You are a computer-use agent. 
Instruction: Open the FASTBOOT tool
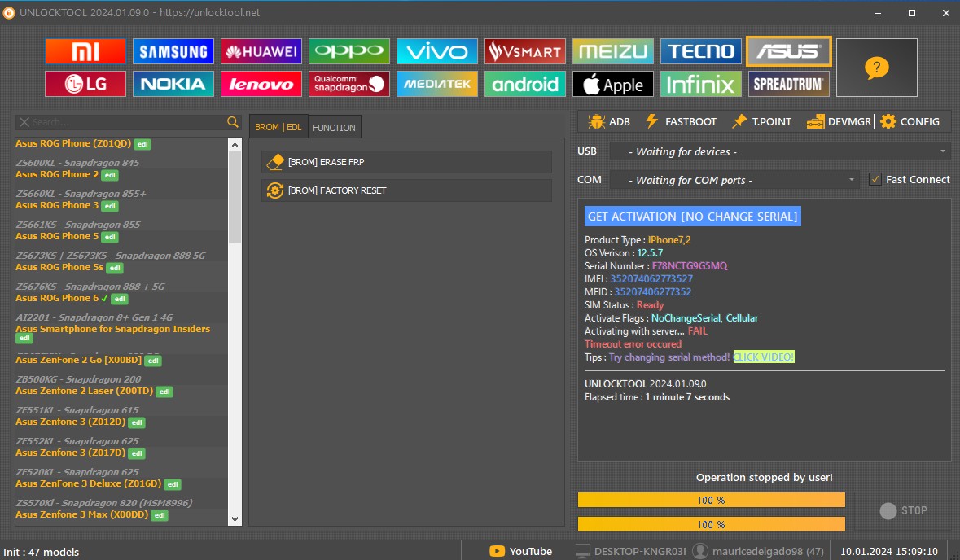coord(681,121)
